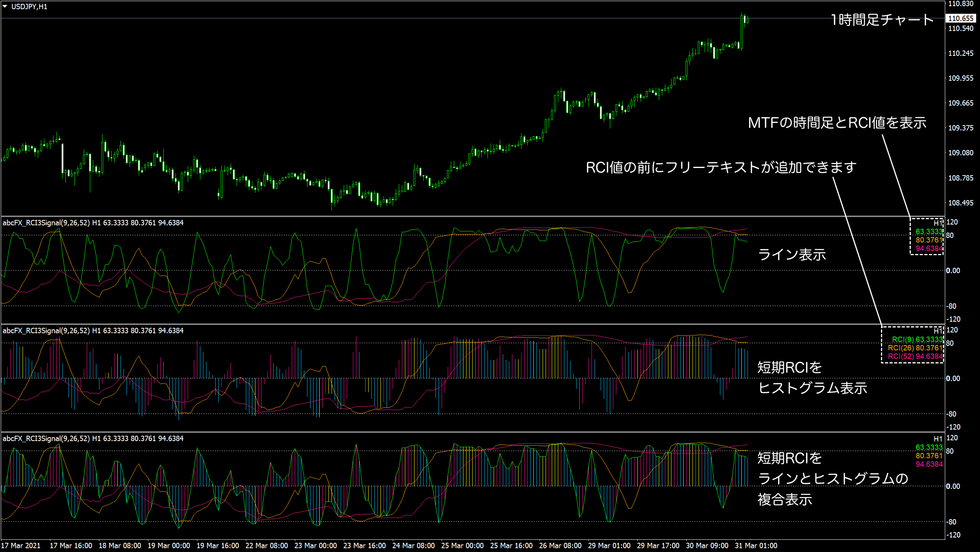
Task: Click the orange RCI(26) 80.3761 label
Action: pos(915,348)
